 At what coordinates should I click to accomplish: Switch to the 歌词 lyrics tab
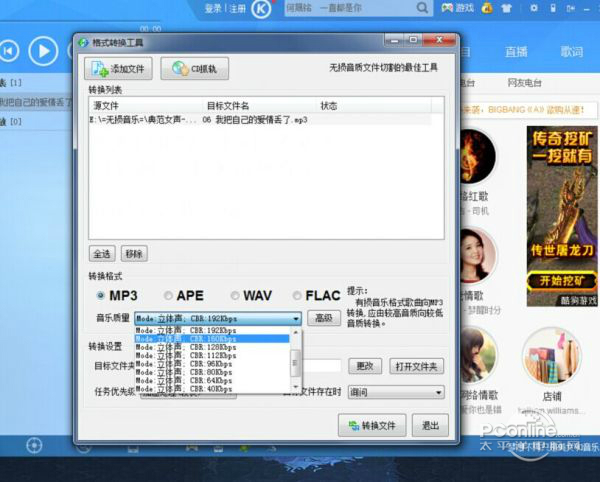572,52
